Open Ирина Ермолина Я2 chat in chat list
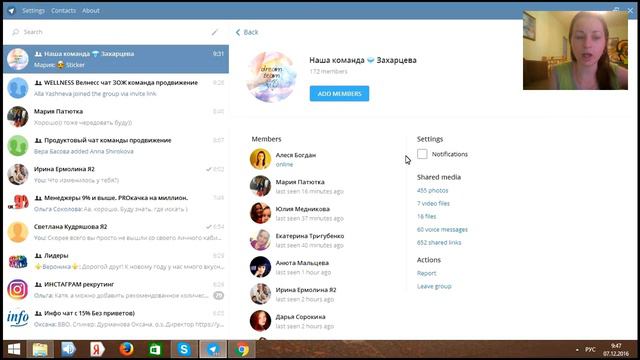 click(x=116, y=174)
